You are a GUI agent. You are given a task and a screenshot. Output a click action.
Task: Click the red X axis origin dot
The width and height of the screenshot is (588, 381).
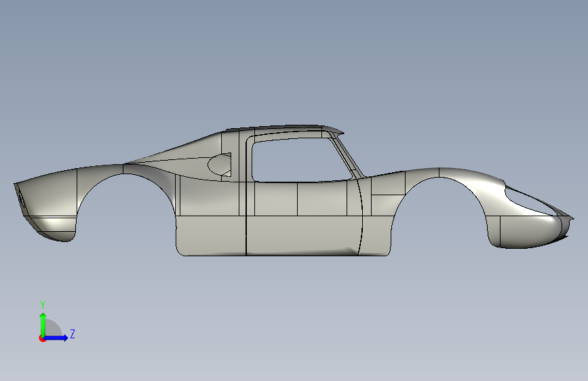click(42, 338)
